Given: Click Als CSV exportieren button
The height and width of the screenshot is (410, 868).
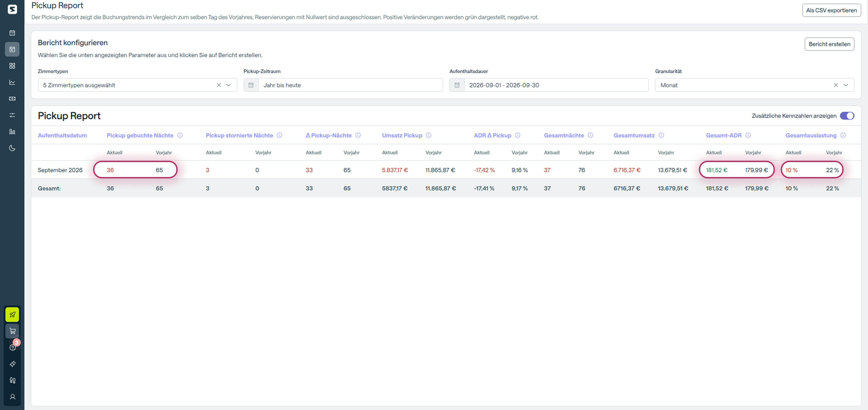Looking at the screenshot, I should 831,10.
